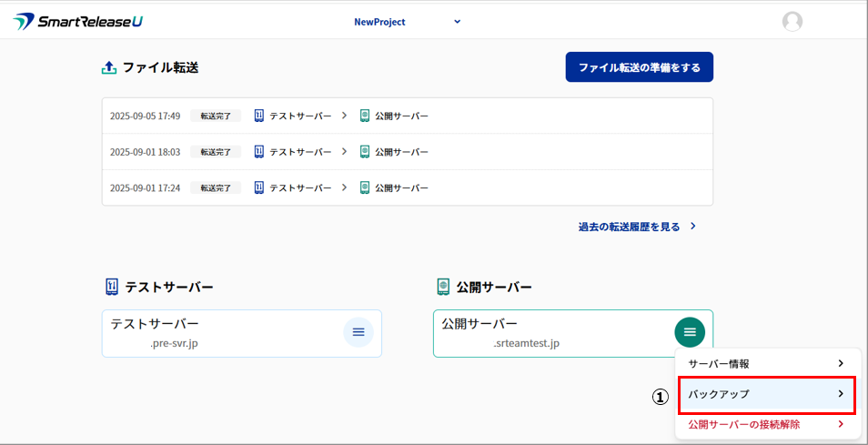Viewport: 868px width, 445px height.
Task: Click the 公開サーバー section heading icon
Action: tap(443, 287)
